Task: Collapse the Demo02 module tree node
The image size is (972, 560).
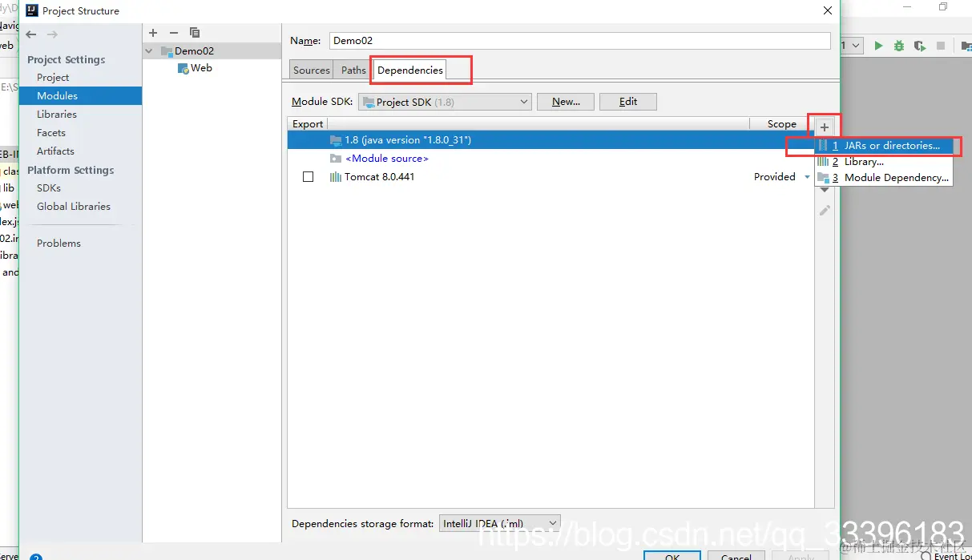Action: pos(148,51)
